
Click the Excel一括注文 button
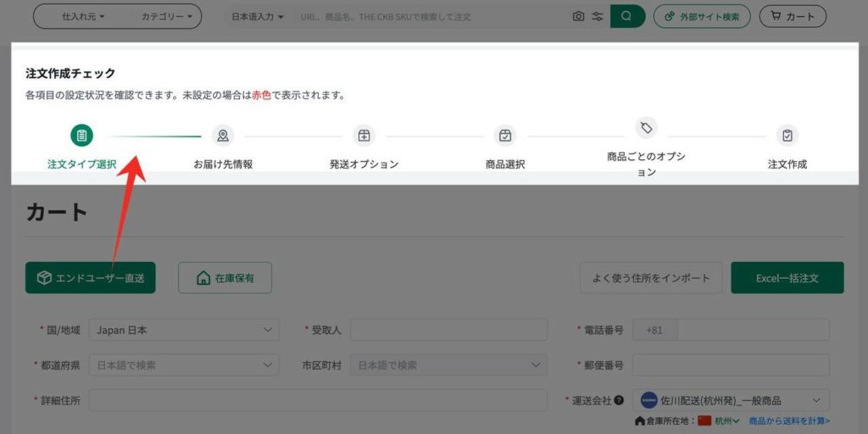coord(787,278)
